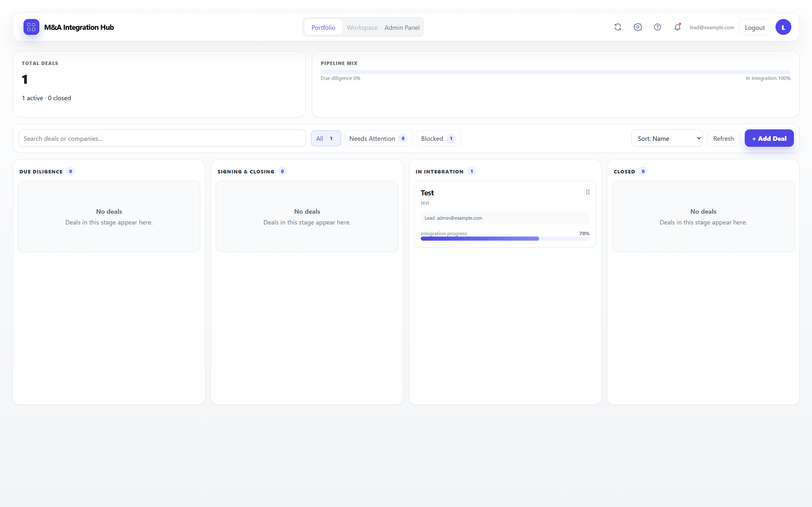Open settings via the gear icon
The height and width of the screenshot is (507, 812).
coord(637,27)
